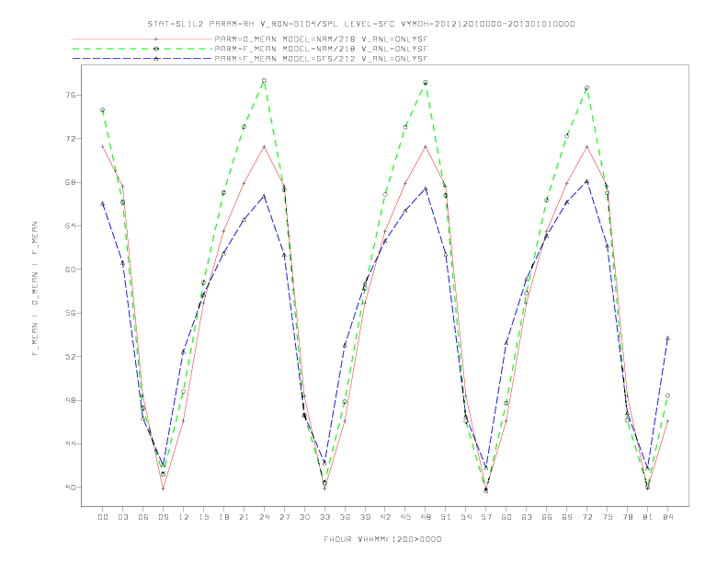The height and width of the screenshot is (563, 728).
Task: Click the x-axis forecast hour label 69
Action: [x=567, y=517]
